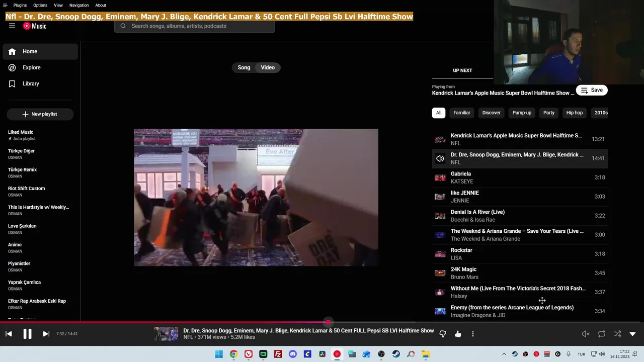Open the Navigation menu

coord(79,5)
